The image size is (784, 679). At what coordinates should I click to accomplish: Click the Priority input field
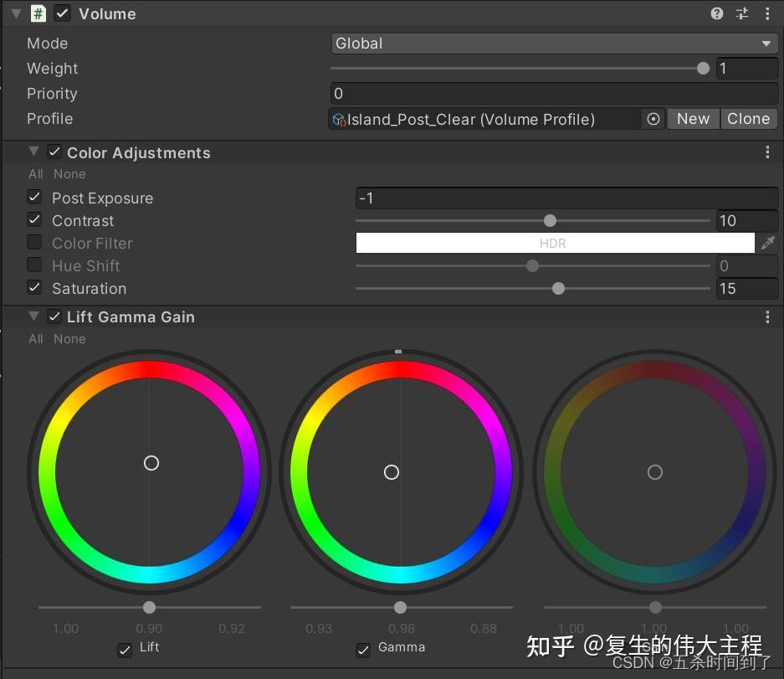pyautogui.click(x=554, y=94)
